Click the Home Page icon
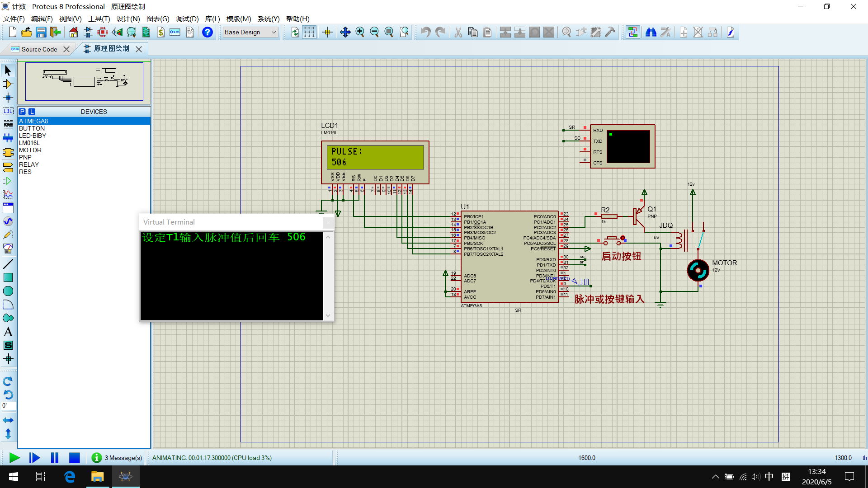This screenshot has width=868, height=488. [73, 32]
